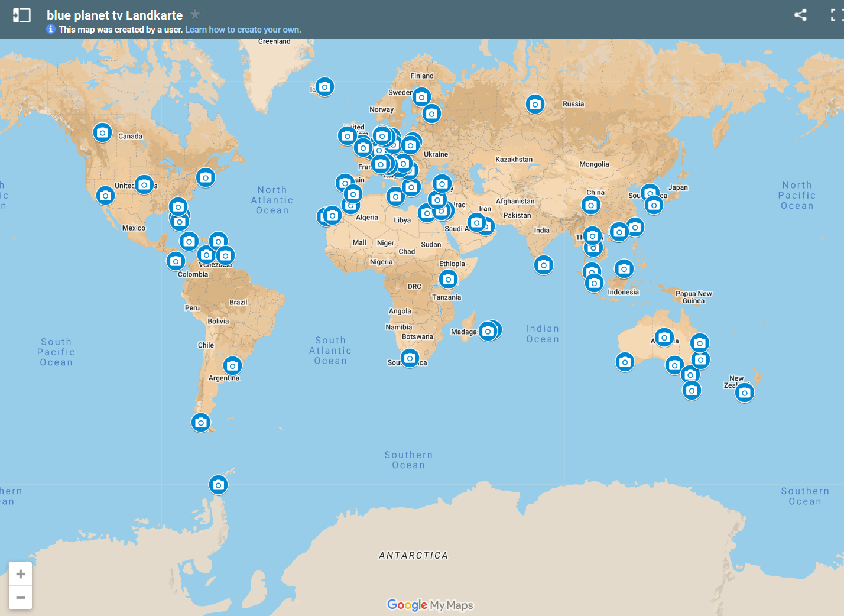Select the camera marker south of India
This screenshot has width=844, height=616.
point(543,265)
